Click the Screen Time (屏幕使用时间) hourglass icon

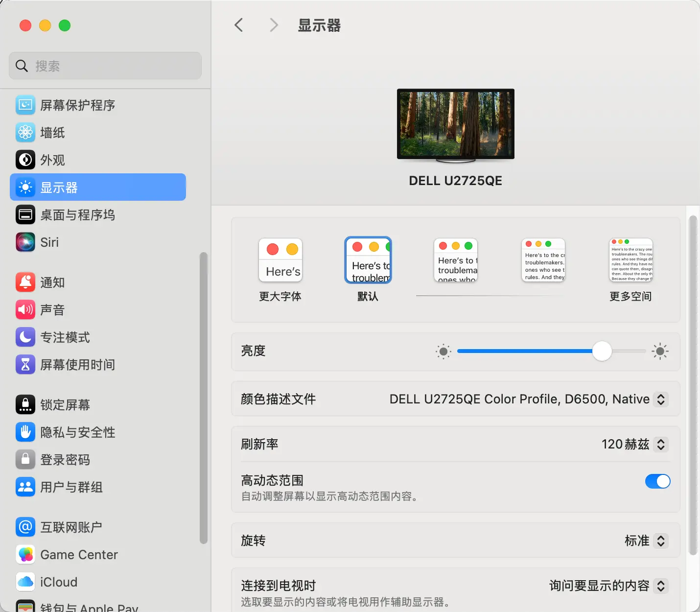click(x=25, y=364)
